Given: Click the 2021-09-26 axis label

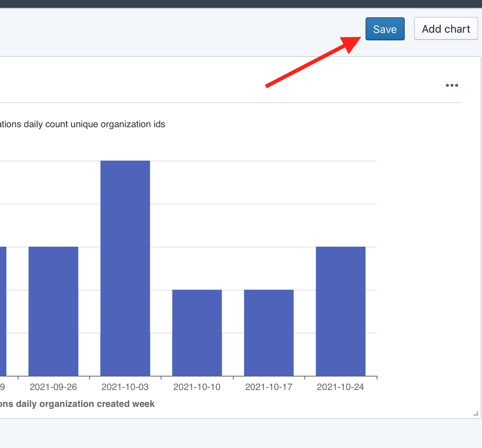Looking at the screenshot, I should [x=53, y=387].
